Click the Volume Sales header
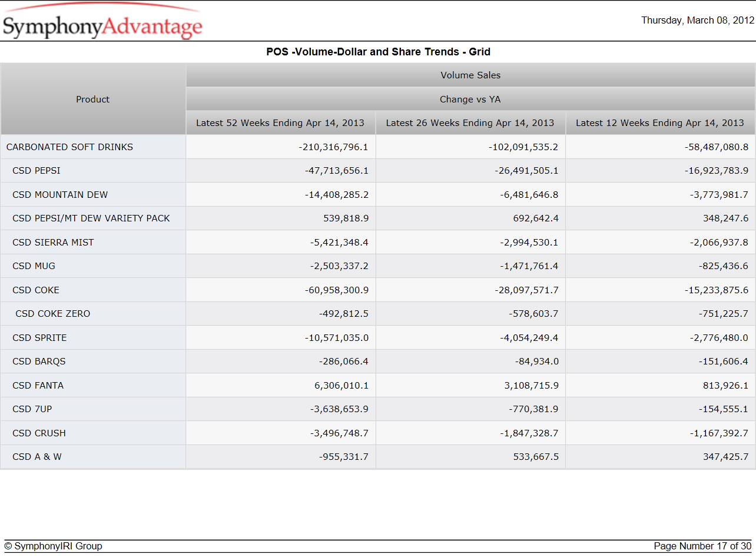 point(470,75)
